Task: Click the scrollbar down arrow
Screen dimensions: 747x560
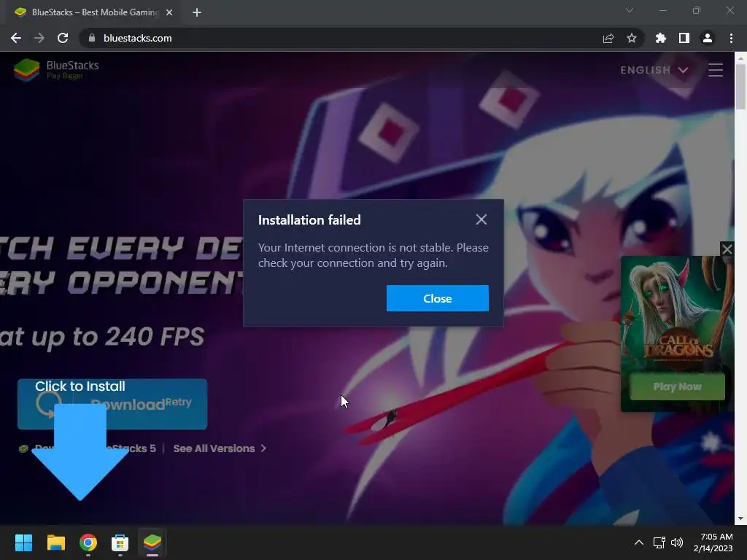Action: [740, 518]
